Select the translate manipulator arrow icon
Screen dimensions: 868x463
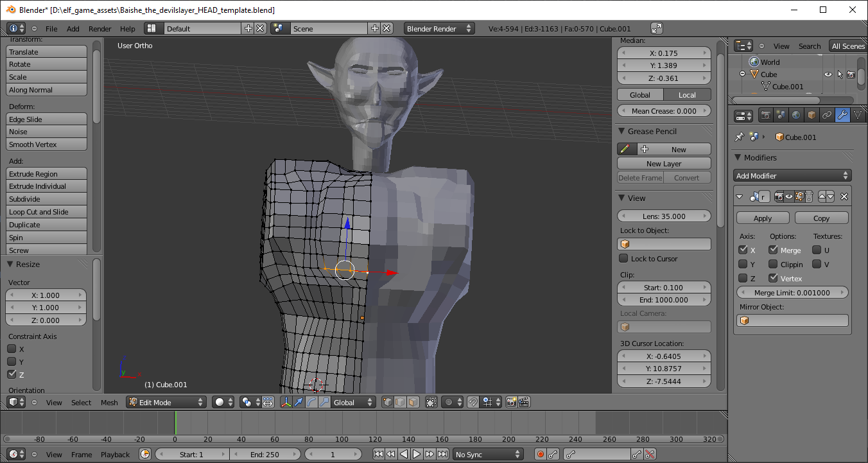pos(299,403)
